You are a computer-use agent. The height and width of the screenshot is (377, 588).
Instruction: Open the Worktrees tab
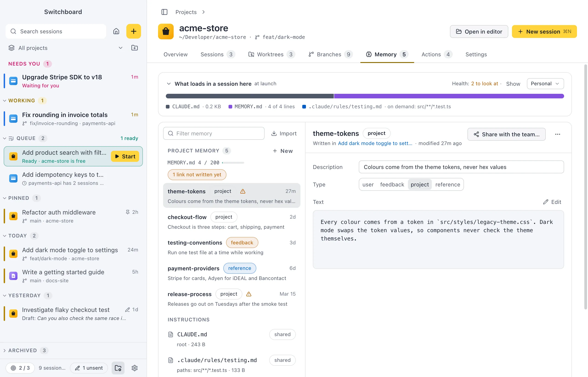click(271, 54)
